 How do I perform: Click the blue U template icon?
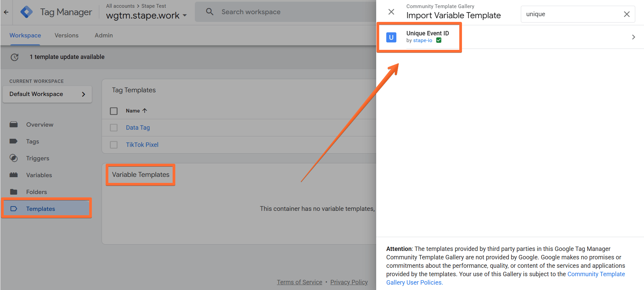pos(391,37)
